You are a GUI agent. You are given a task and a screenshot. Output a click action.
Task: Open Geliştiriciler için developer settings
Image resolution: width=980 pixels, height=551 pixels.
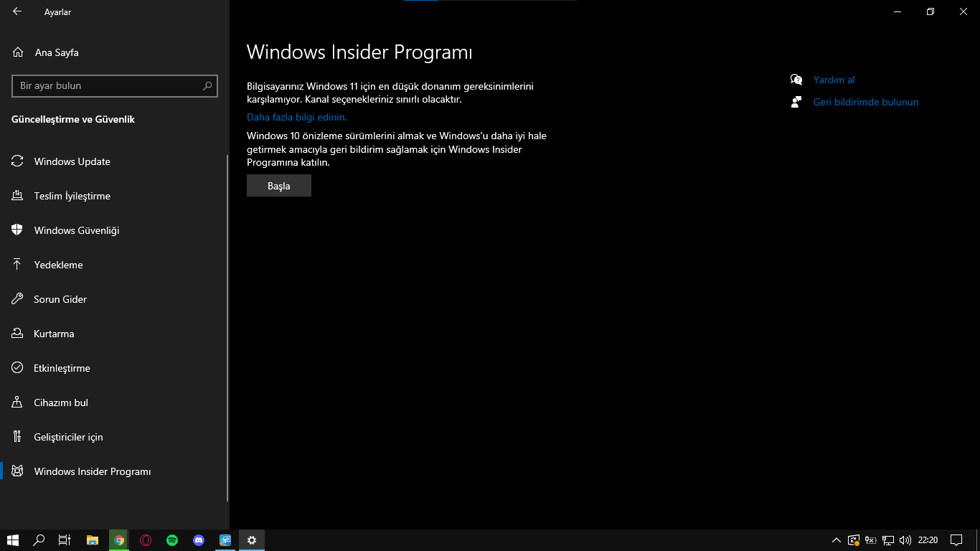pos(115,437)
